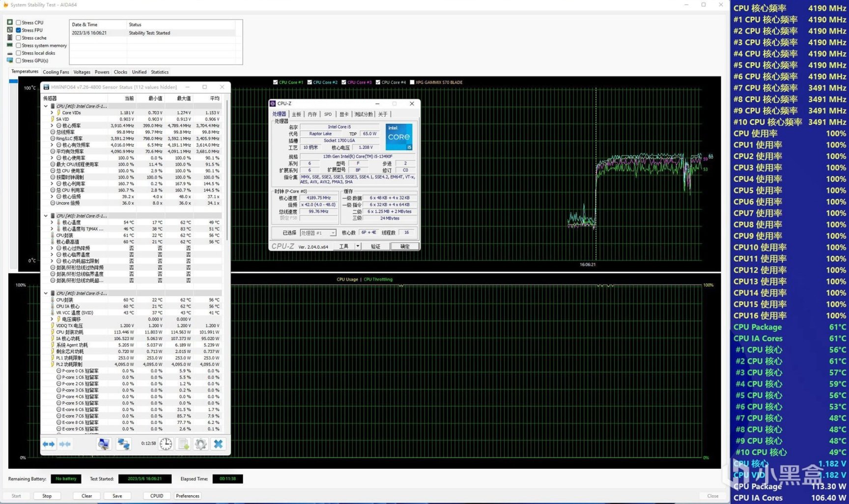Screen dimensions: 849x504
Task: Open CPU-Z 工具 dropdown arrow
Action: pyautogui.click(x=358, y=246)
